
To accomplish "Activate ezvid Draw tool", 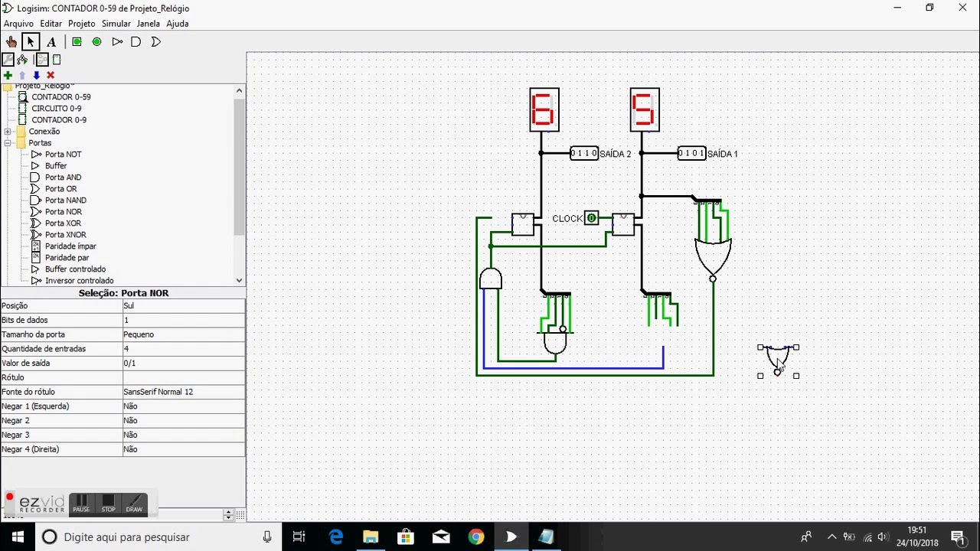I will pos(134,504).
